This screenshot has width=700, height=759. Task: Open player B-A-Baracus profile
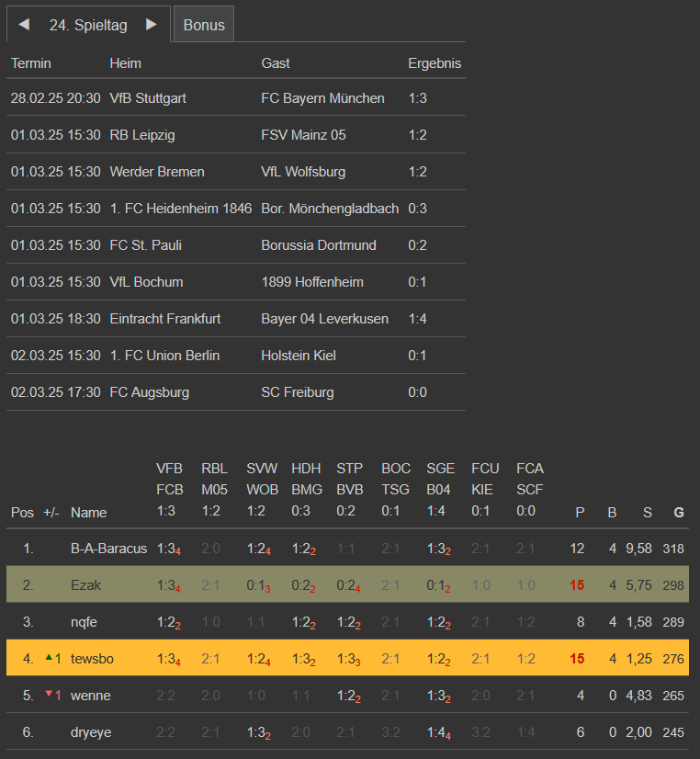pyautogui.click(x=108, y=549)
